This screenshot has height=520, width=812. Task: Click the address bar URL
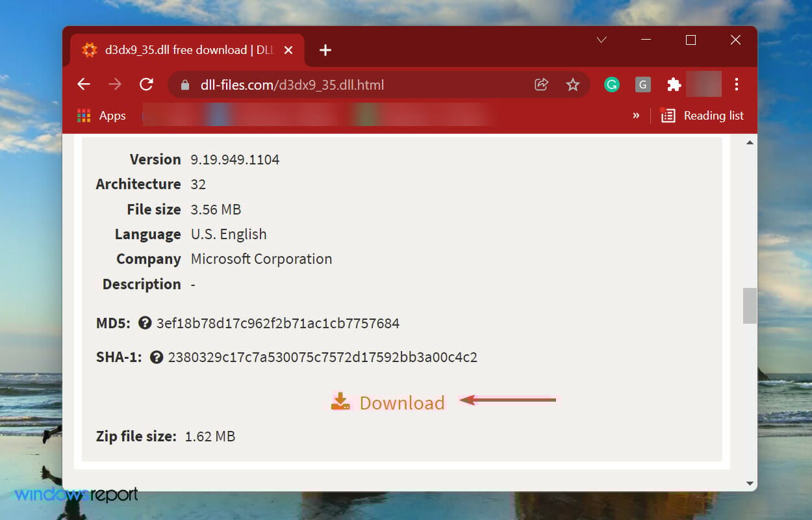[292, 85]
